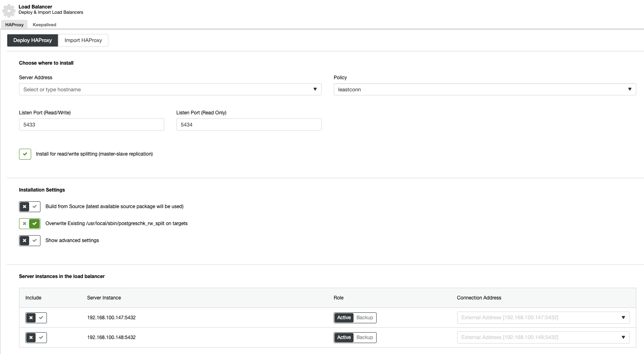This screenshot has width=644, height=354.
Task: Uncheck Install for read/write splitting checkbox
Action: (25, 154)
